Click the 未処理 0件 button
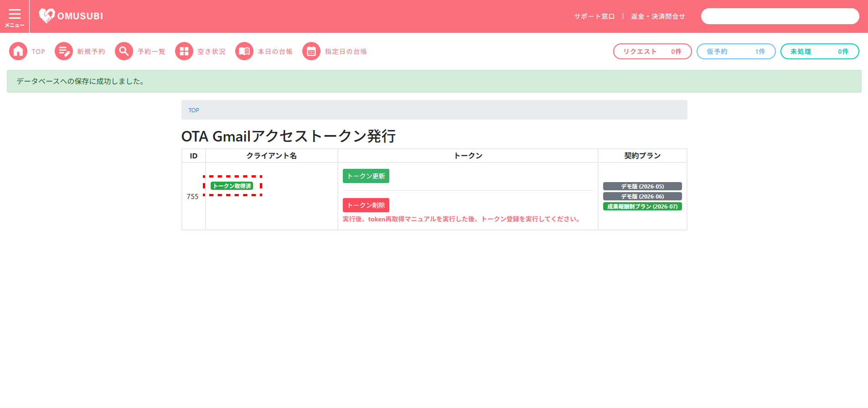The image size is (868, 408). tap(820, 52)
